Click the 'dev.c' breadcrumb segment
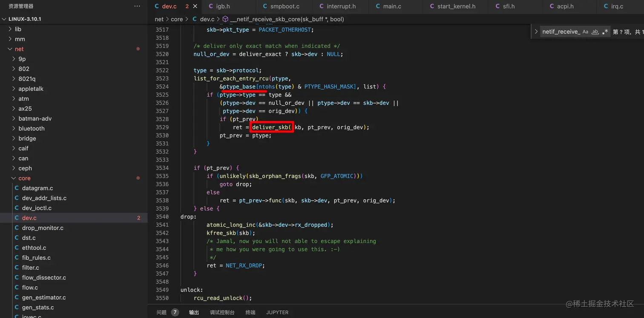The height and width of the screenshot is (318, 644). [x=207, y=19]
